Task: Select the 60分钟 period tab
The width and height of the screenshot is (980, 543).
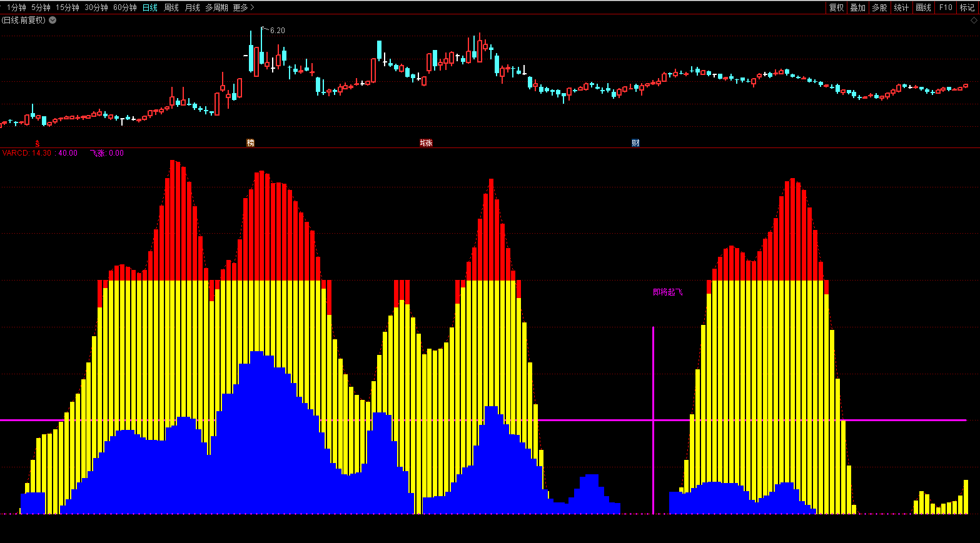Action: [x=125, y=7]
